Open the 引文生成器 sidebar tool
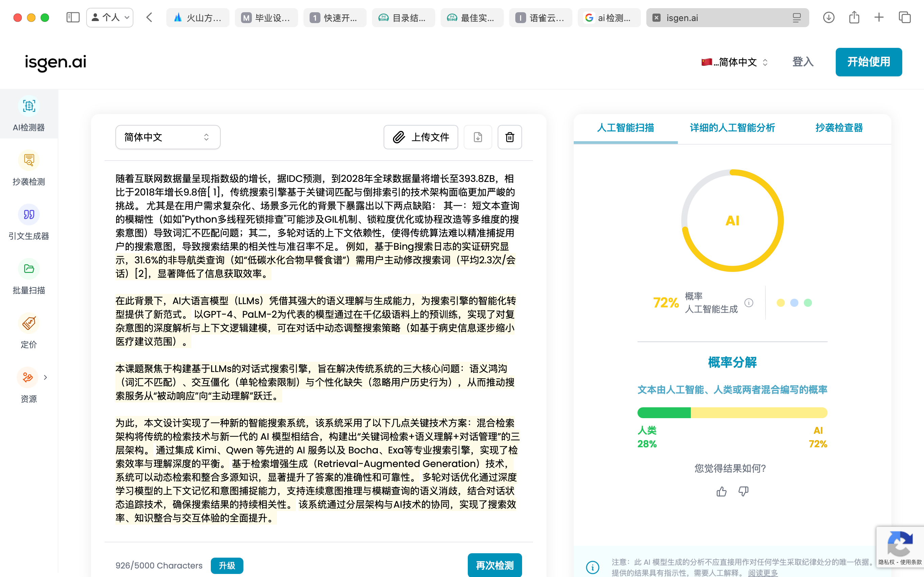This screenshot has height=577, width=924. click(x=29, y=222)
